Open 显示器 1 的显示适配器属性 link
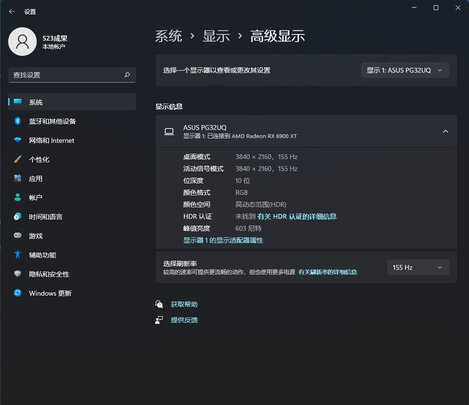The height and width of the screenshot is (405, 469). tap(223, 240)
